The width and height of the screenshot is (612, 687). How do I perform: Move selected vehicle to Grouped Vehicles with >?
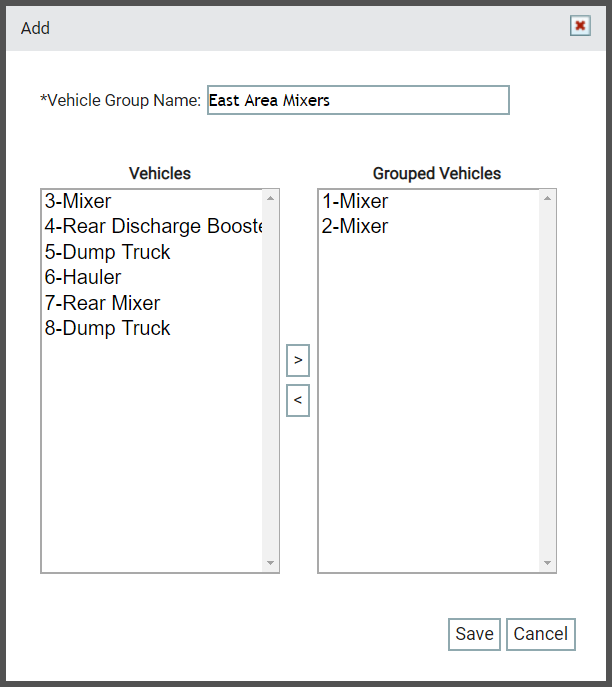coord(298,361)
